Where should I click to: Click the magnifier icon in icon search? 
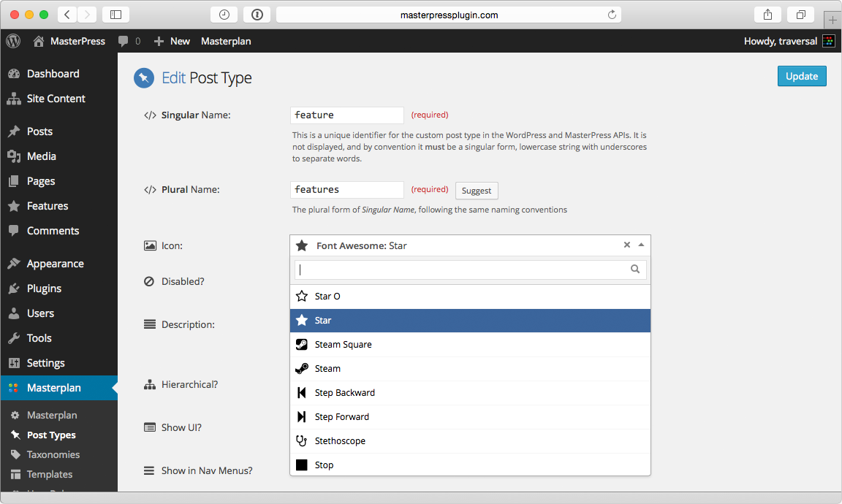click(635, 270)
